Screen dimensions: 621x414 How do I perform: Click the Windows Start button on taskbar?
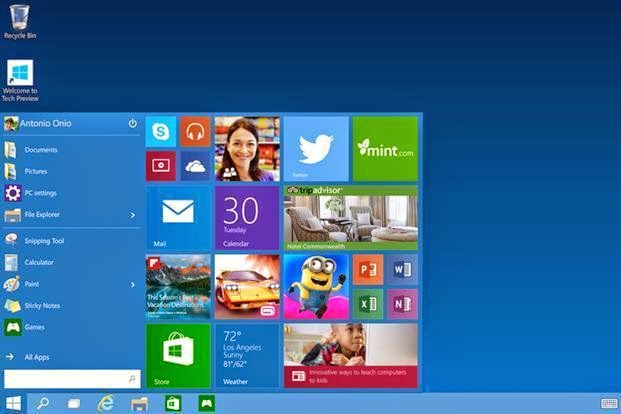(x=13, y=404)
